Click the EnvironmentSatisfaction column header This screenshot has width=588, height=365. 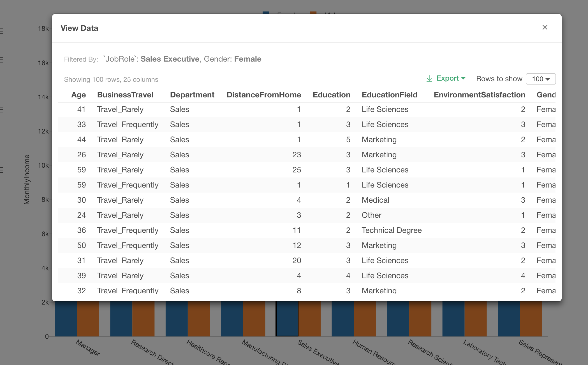coord(480,95)
